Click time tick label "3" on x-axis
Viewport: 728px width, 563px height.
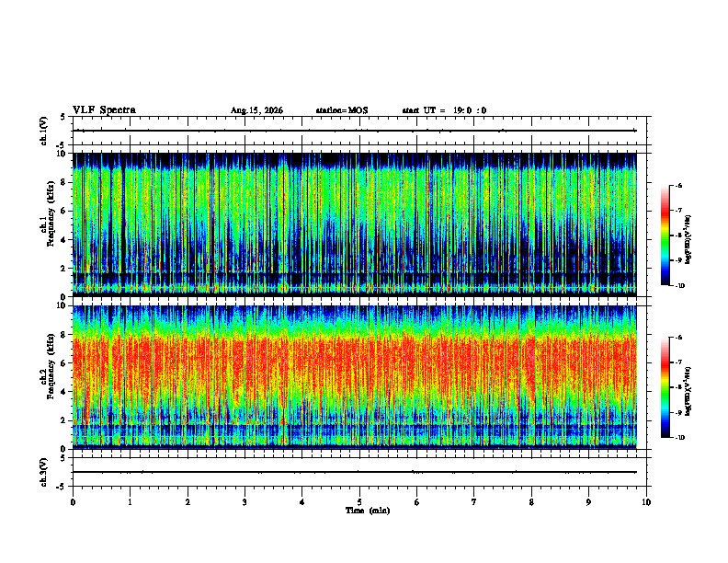245,502
